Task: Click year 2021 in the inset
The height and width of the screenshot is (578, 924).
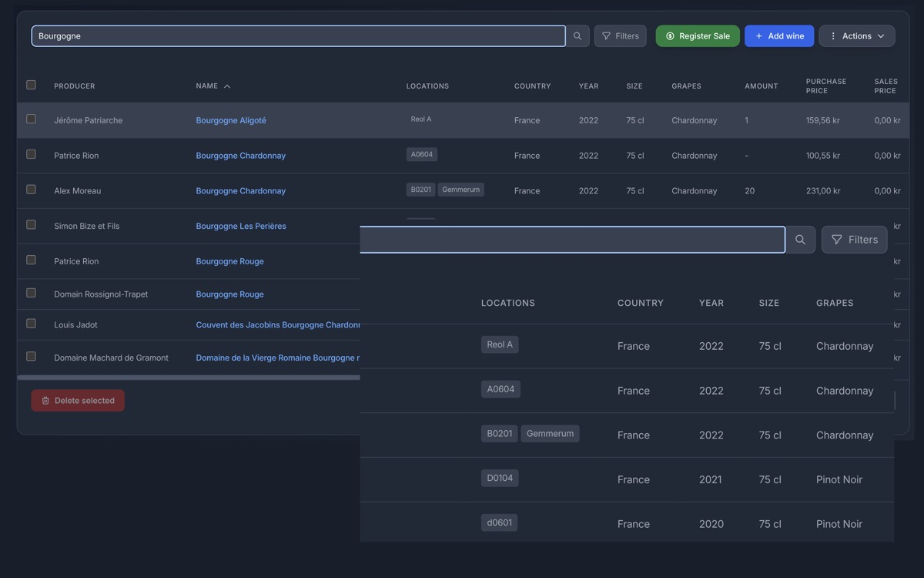Action: point(711,479)
